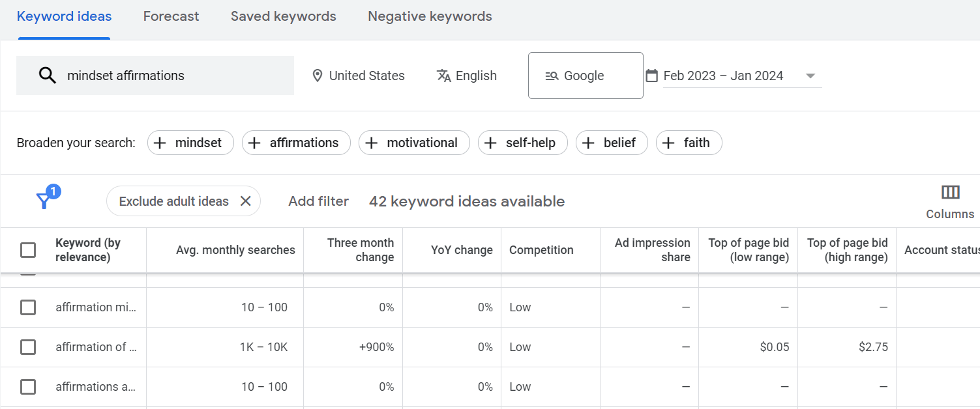Viewport: 980px width, 409px height.
Task: Open the United States location selector
Action: point(366,76)
